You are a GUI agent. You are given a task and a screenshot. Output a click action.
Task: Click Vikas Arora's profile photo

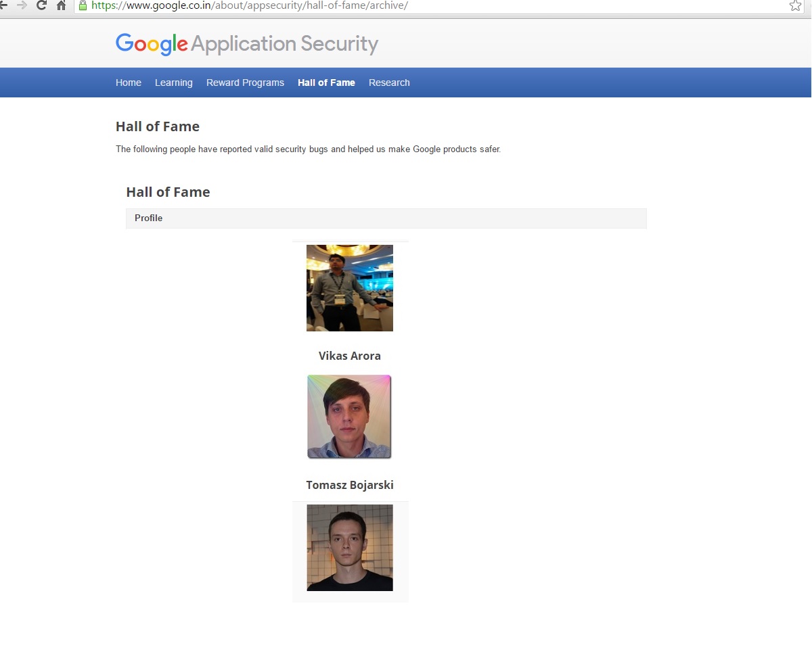[350, 288]
